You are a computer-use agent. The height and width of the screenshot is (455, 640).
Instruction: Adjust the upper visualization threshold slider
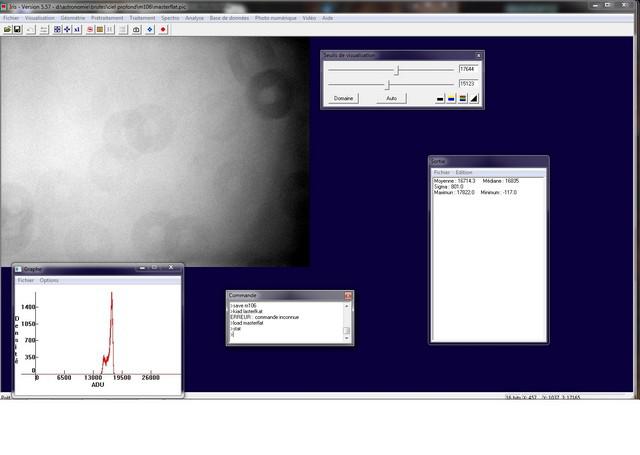(396, 70)
